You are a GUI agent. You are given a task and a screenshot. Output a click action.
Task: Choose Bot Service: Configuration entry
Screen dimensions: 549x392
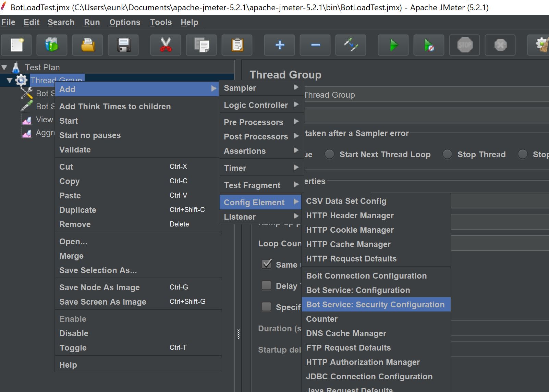tap(376, 290)
